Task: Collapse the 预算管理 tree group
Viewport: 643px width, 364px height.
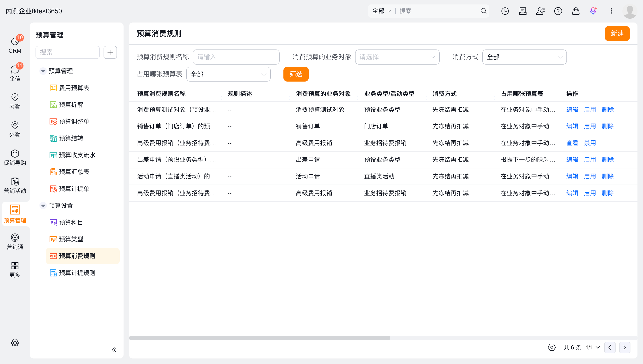Action: (x=43, y=71)
